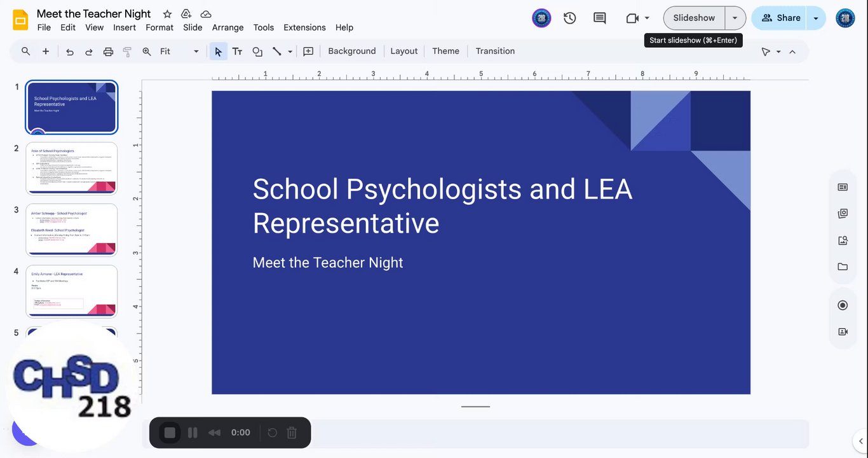Screen dimensions: 868x458
Task: Open the comment history panel icon
Action: click(x=599, y=18)
